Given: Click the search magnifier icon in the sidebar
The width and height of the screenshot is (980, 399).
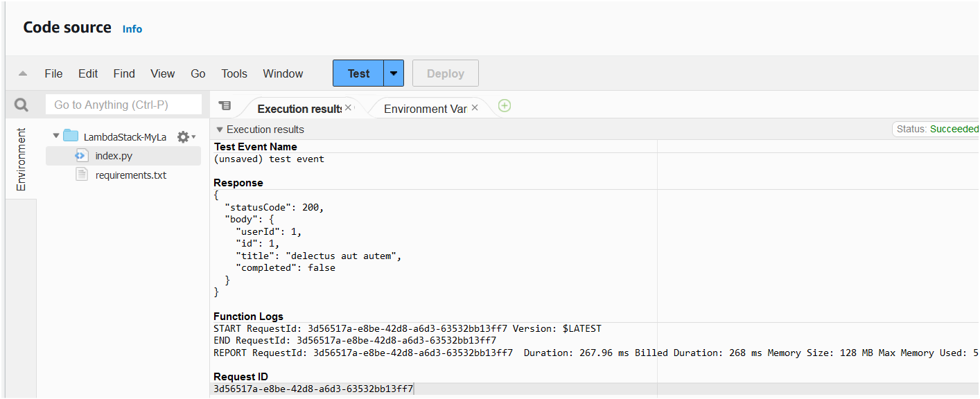Looking at the screenshot, I should point(21,104).
